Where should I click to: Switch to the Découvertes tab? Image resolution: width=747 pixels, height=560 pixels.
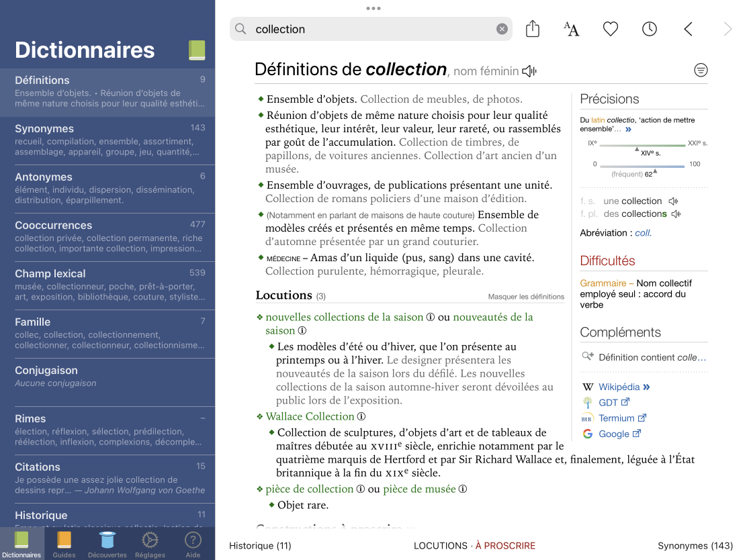[107, 544]
